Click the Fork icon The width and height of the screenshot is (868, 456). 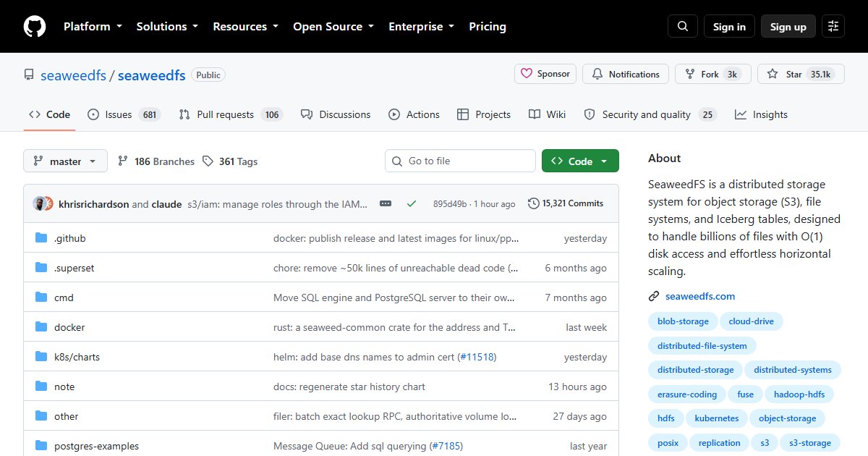point(689,74)
